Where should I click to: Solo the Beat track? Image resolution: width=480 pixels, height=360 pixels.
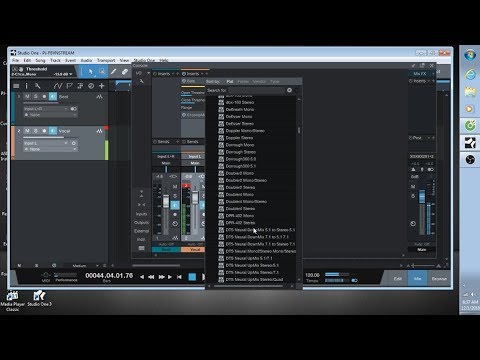(x=36, y=97)
